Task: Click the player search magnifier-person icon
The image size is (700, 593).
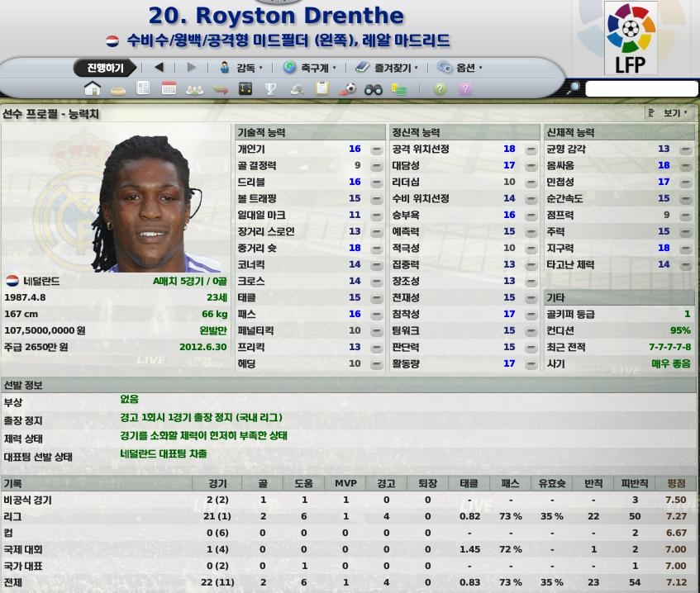Action: [x=297, y=90]
